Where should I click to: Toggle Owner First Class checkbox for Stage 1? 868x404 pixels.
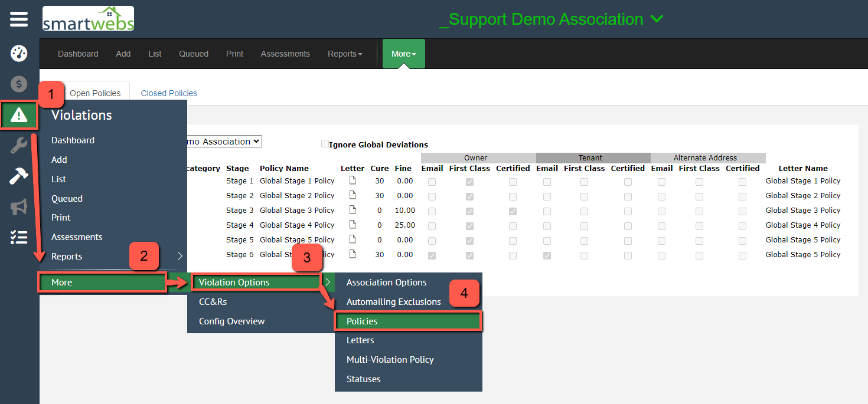469,182
